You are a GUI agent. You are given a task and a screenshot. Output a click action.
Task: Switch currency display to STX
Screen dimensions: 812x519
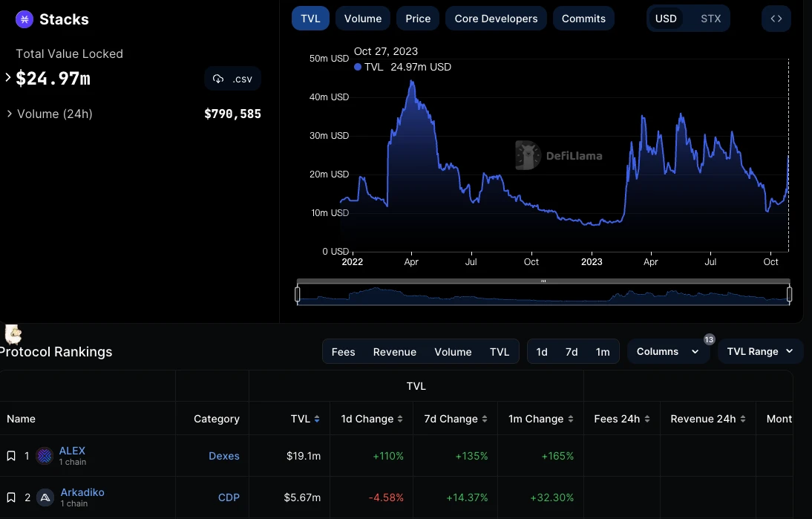tap(710, 18)
